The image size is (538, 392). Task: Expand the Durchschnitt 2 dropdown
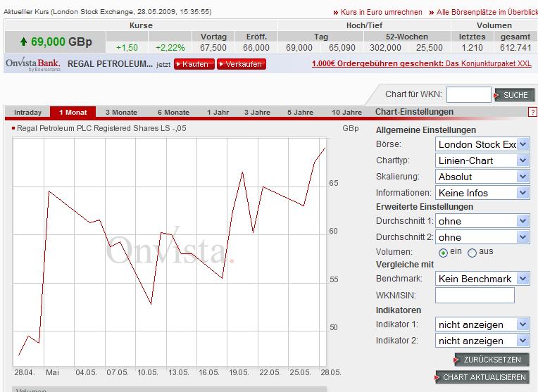pos(482,237)
